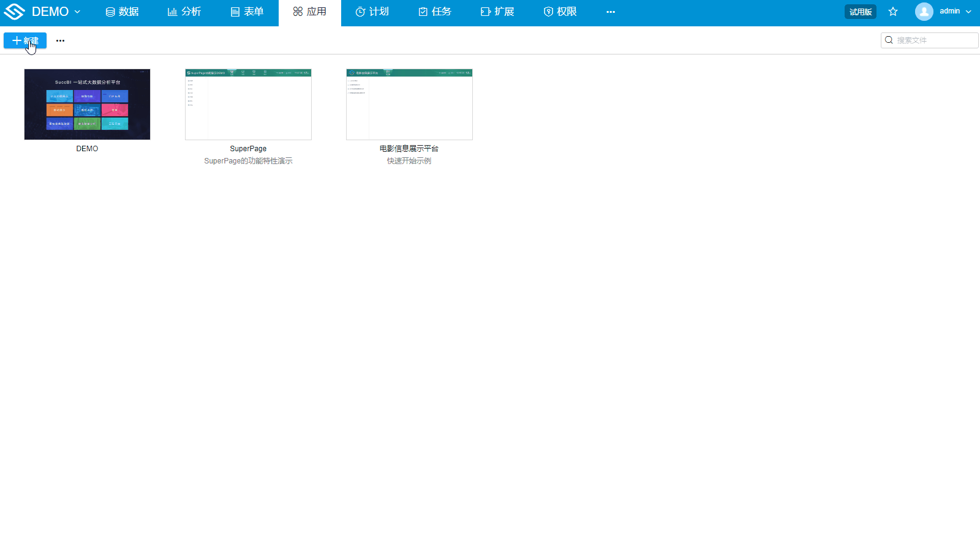Click the 试用版 trial badge

click(860, 12)
